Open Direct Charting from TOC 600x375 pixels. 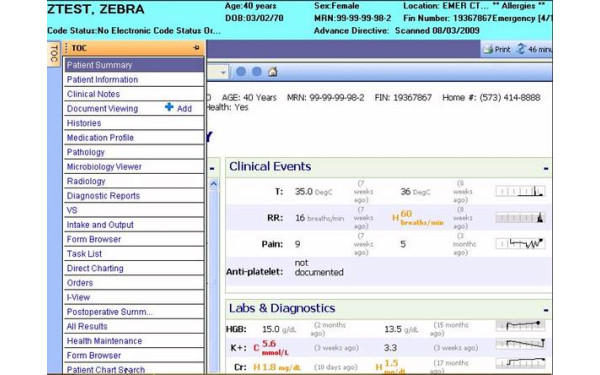pos(134,269)
